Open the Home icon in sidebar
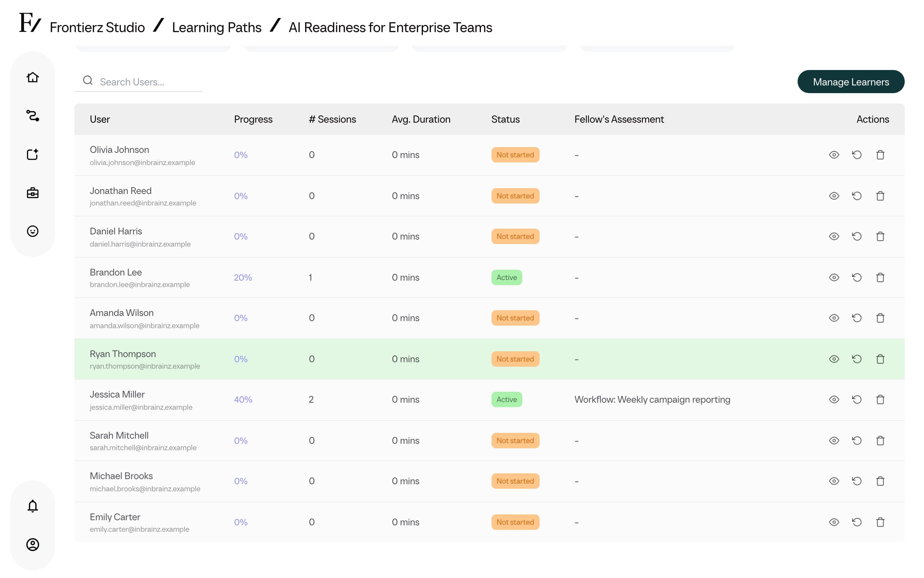Image resolution: width=924 pixels, height=578 pixels. [x=32, y=77]
